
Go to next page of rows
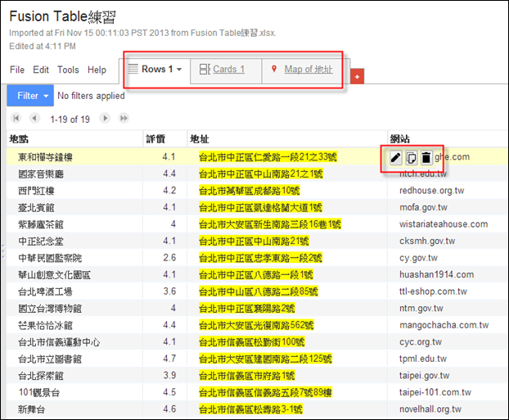[105, 118]
